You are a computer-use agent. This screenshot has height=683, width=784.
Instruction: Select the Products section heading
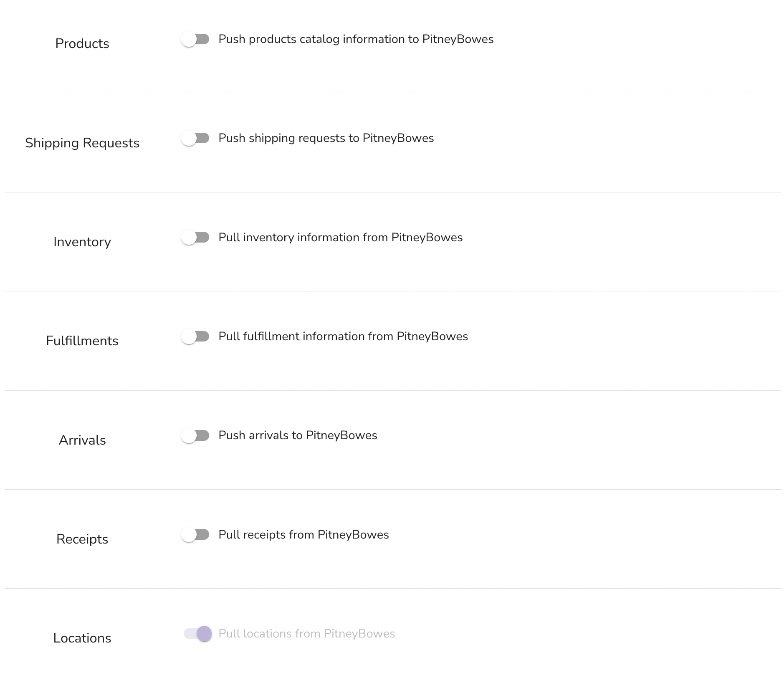click(82, 43)
